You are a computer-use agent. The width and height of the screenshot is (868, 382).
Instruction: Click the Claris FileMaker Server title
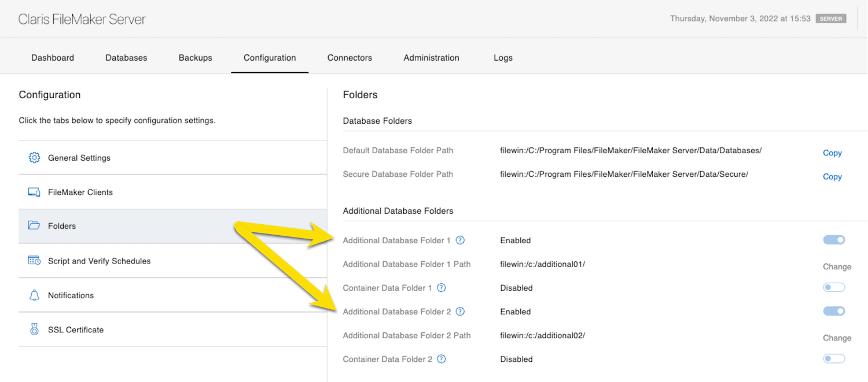[x=82, y=19]
